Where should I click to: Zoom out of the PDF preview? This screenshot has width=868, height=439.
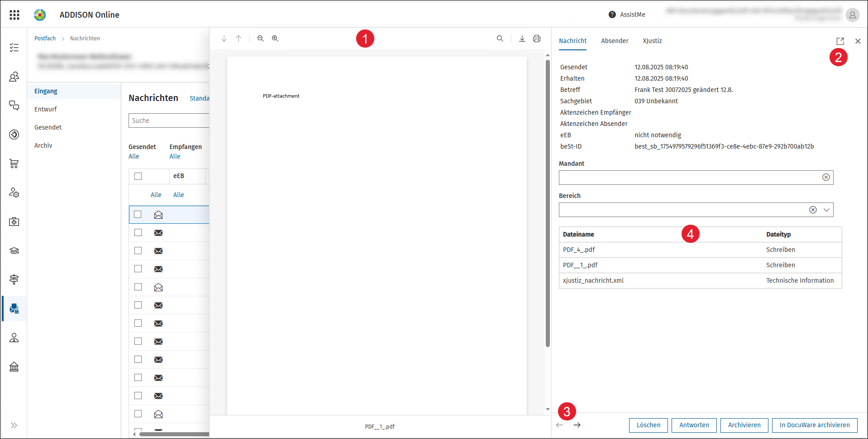pyautogui.click(x=260, y=39)
